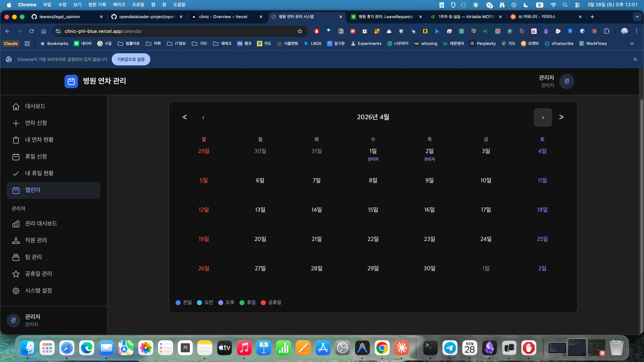
Task: Jump forward a year with double chevron
Action: [x=561, y=117]
